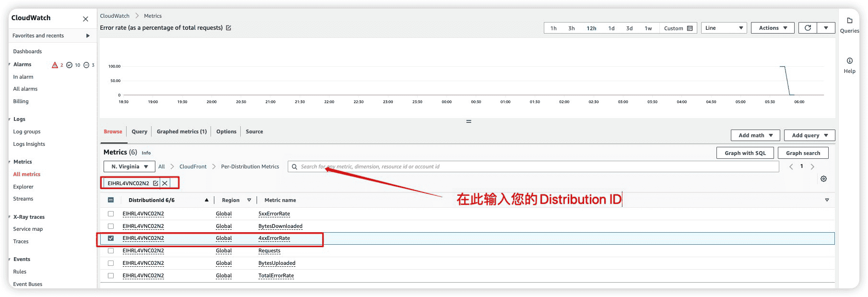Expand Favorites and recents

(88, 36)
